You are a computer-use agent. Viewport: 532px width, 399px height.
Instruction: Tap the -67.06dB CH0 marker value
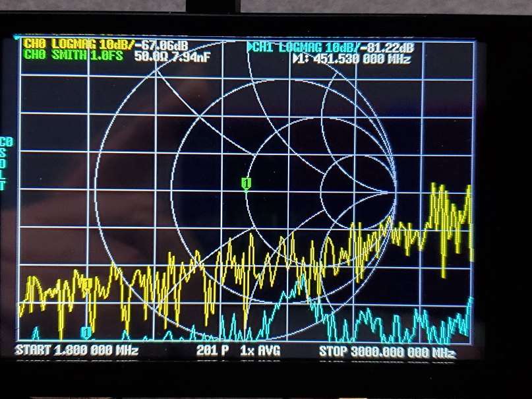[162, 45]
